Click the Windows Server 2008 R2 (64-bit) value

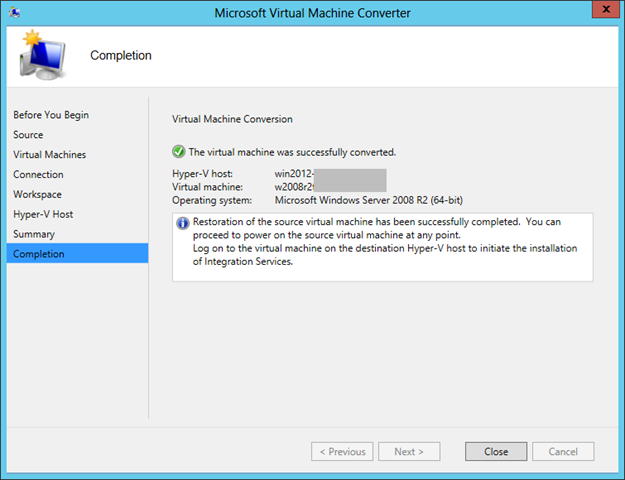(x=369, y=200)
